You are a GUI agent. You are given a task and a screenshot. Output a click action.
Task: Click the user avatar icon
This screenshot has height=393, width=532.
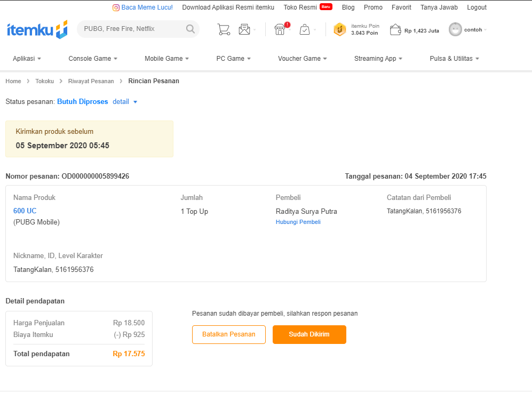pos(455,29)
